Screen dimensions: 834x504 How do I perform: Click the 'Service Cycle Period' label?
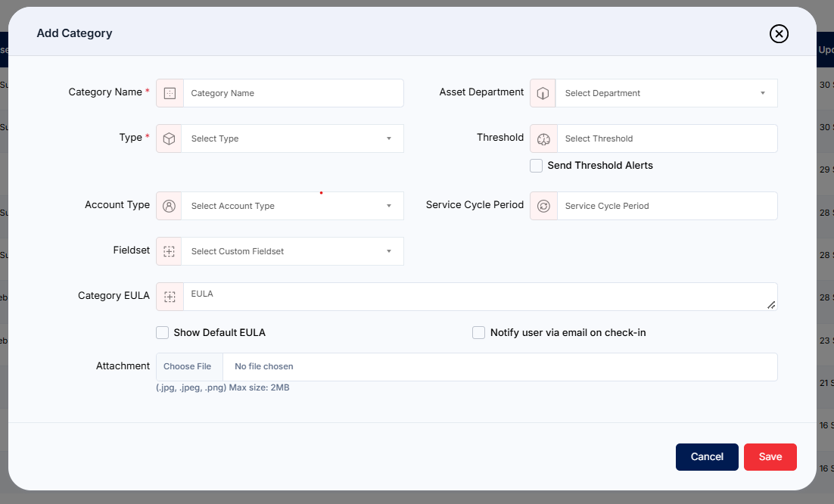coord(475,204)
